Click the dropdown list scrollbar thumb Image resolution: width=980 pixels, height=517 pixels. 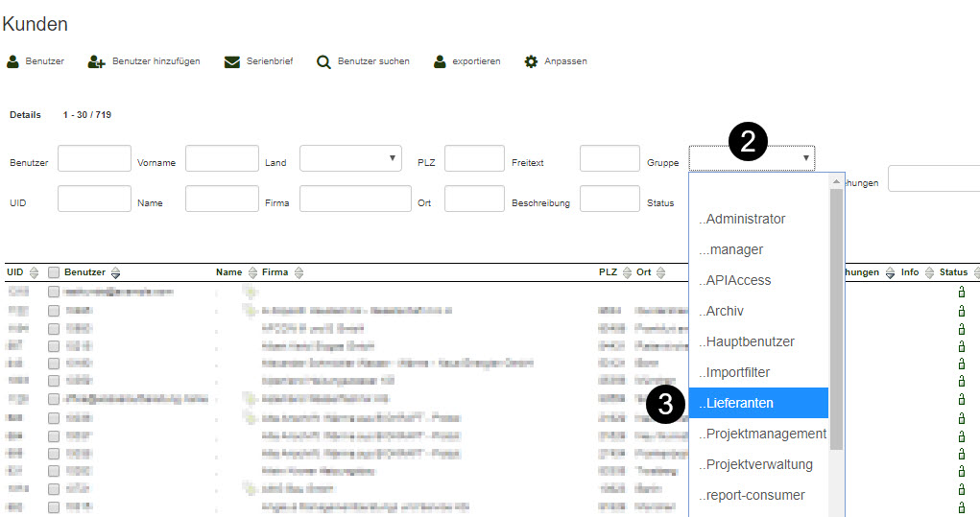pyautogui.click(x=836, y=317)
